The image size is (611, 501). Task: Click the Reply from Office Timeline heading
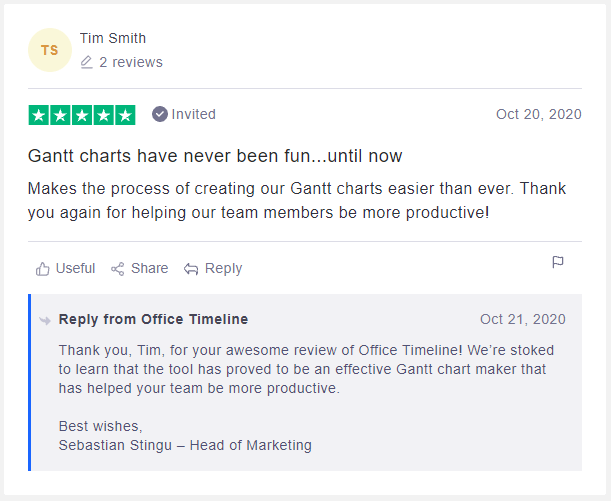pos(153,319)
